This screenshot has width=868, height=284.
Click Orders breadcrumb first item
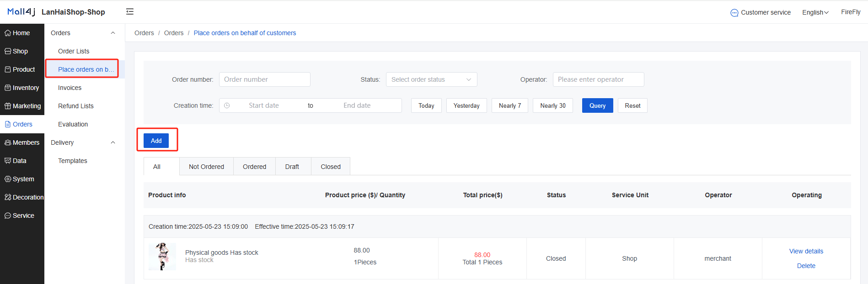click(144, 33)
